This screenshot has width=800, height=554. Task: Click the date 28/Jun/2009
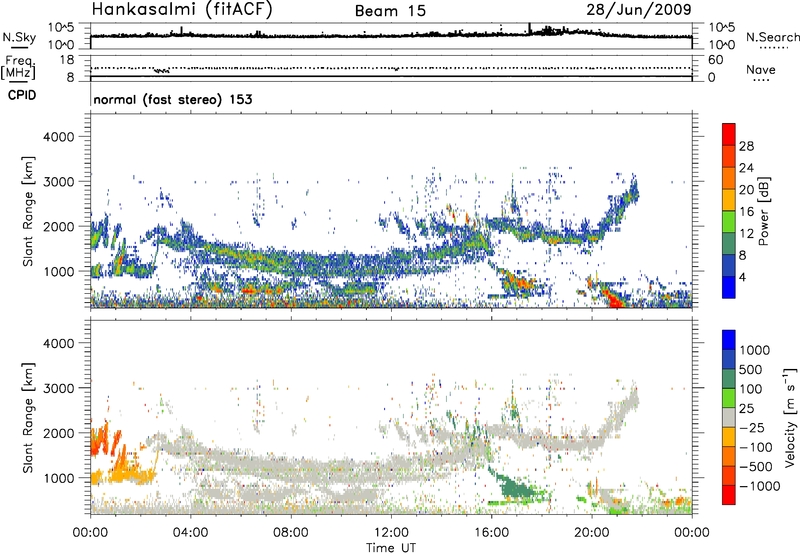[x=639, y=9]
